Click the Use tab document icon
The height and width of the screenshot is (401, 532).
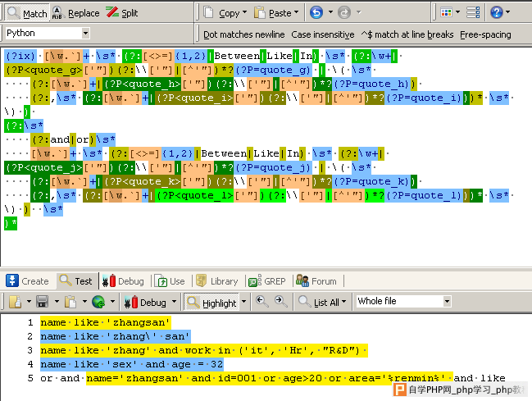161,281
